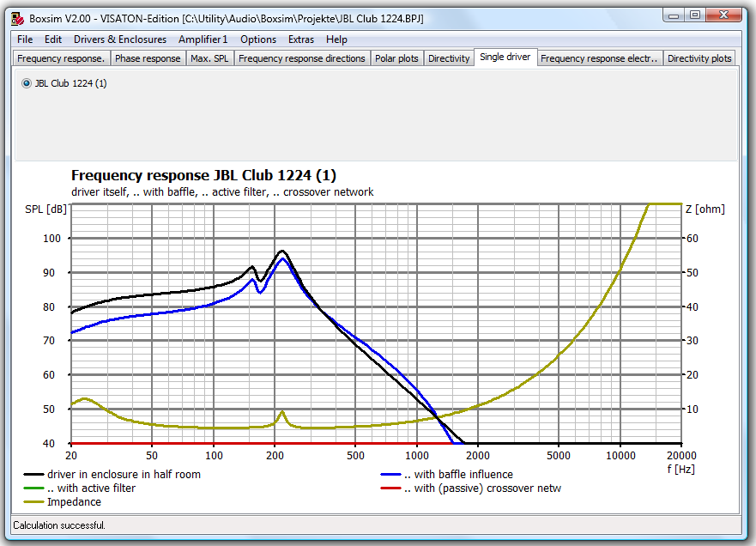
Task: Open the Options menu
Action: pos(258,39)
